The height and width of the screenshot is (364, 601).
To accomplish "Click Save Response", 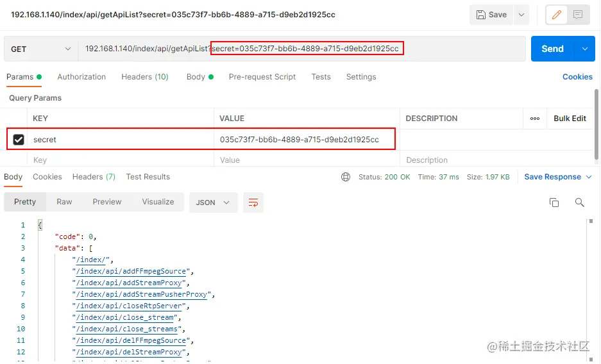I will 552,177.
